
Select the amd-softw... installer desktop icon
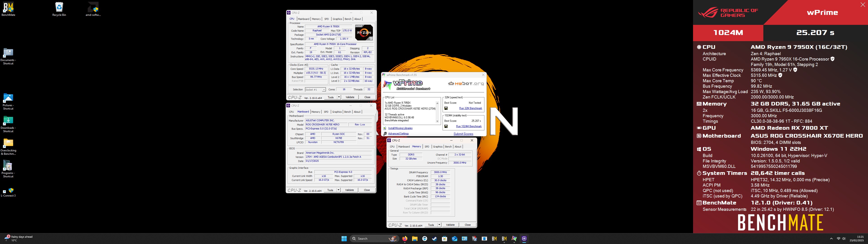(93, 9)
